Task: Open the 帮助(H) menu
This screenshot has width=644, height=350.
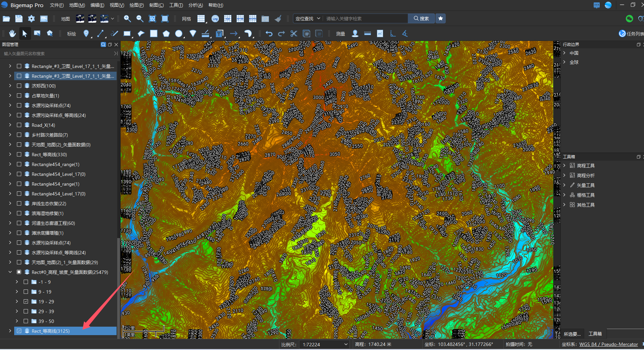Action: [x=216, y=5]
